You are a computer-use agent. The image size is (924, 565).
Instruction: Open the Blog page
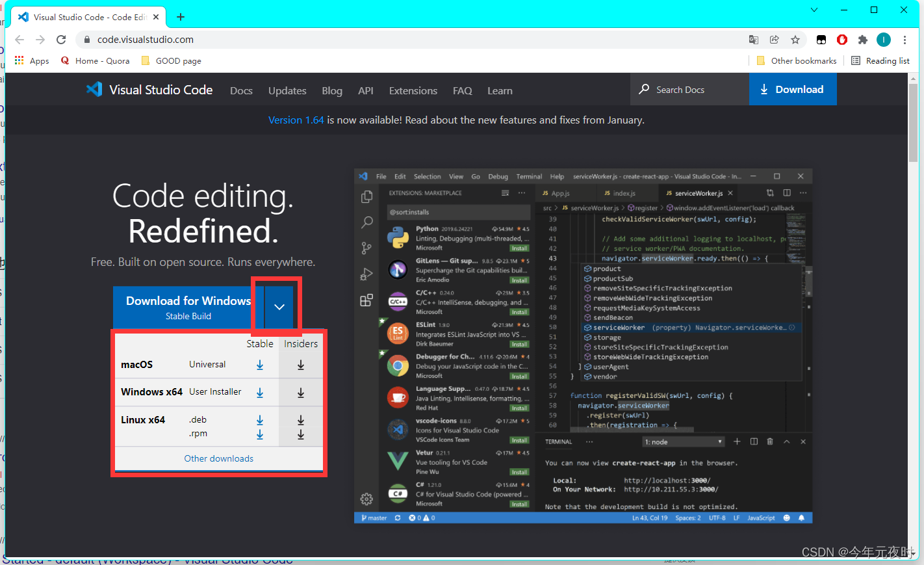[332, 91]
